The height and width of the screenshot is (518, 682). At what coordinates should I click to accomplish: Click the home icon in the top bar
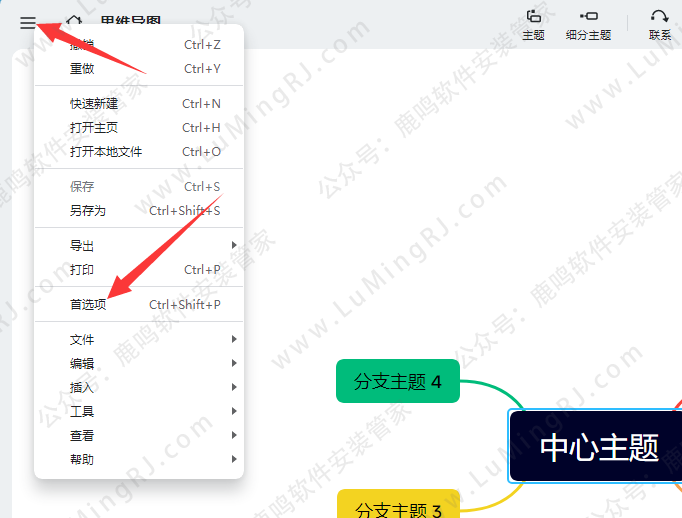click(x=74, y=23)
